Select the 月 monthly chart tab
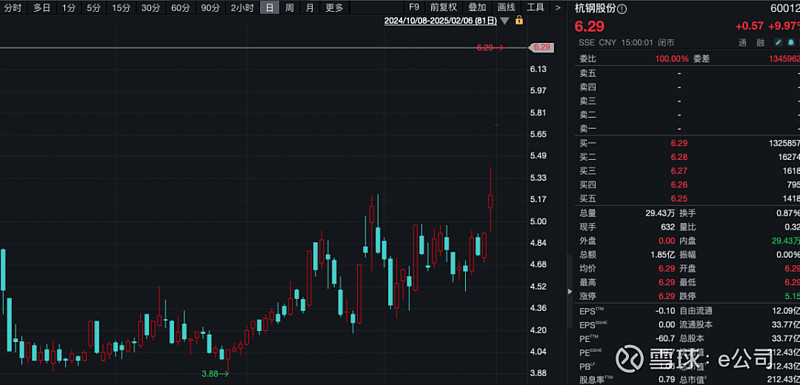Viewport: 800px width, 385px height. pos(310,8)
